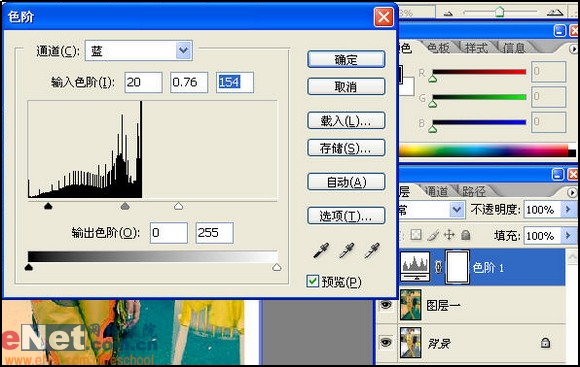The image size is (580, 367).
Task: Click the 选项(T)... button
Action: point(346,216)
